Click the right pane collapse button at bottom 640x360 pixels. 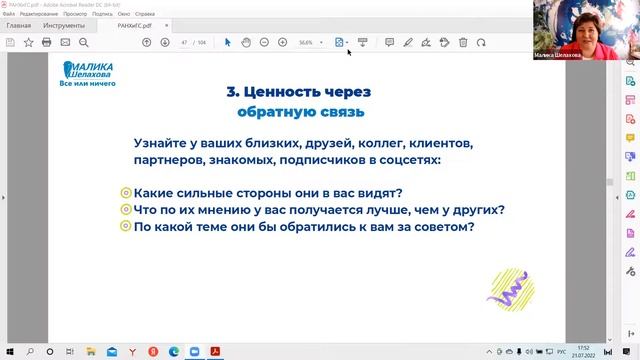pos(631,333)
